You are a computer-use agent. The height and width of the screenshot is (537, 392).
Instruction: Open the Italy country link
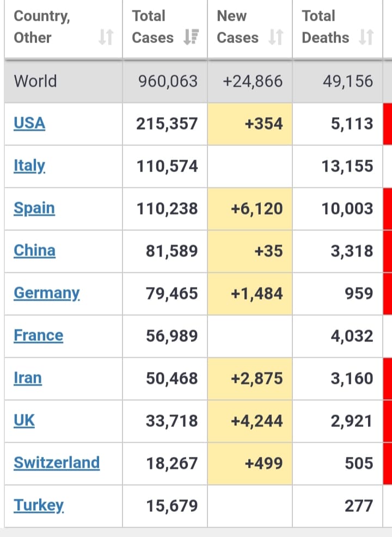coord(29,166)
